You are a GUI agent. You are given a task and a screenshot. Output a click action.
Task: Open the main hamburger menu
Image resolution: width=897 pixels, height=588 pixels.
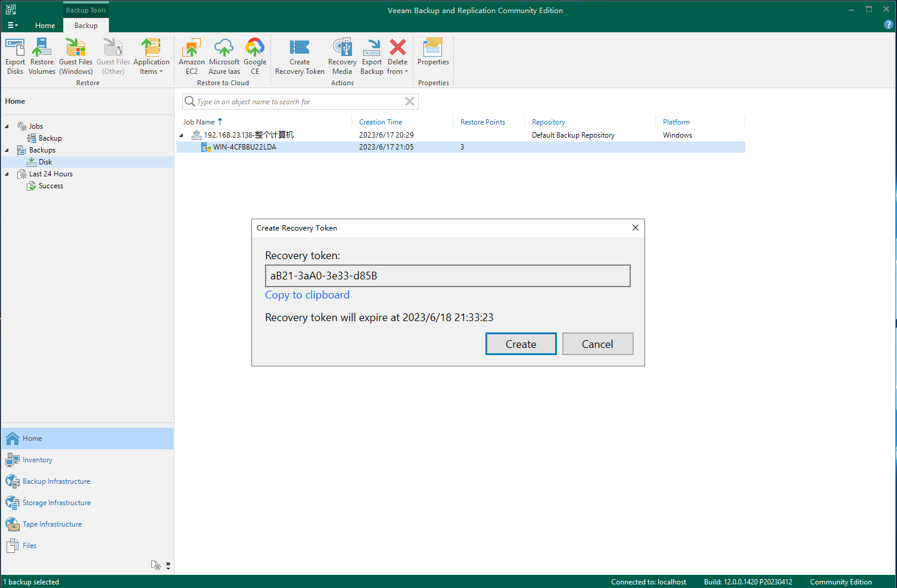pos(13,25)
